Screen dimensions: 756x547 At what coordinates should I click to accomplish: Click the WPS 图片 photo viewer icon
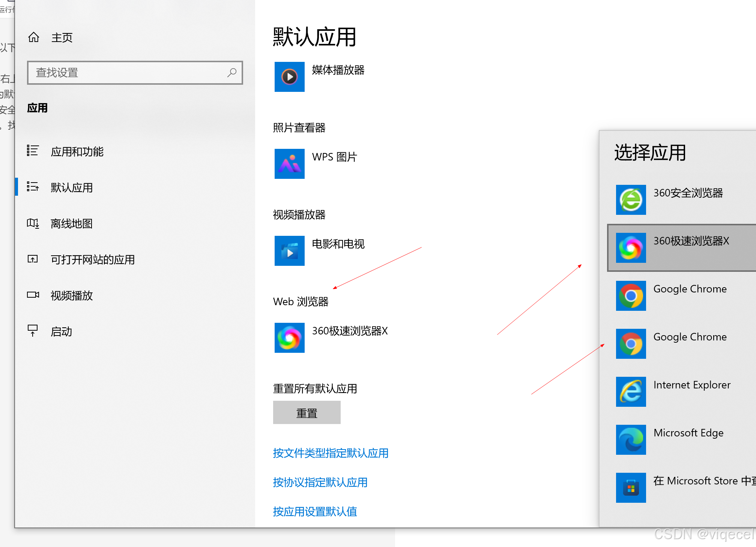[289, 164]
